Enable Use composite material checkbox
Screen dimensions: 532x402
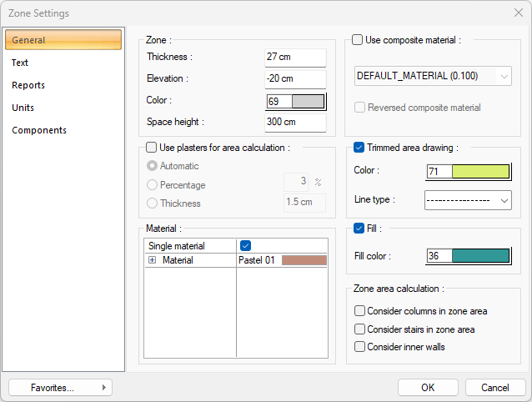(358, 39)
